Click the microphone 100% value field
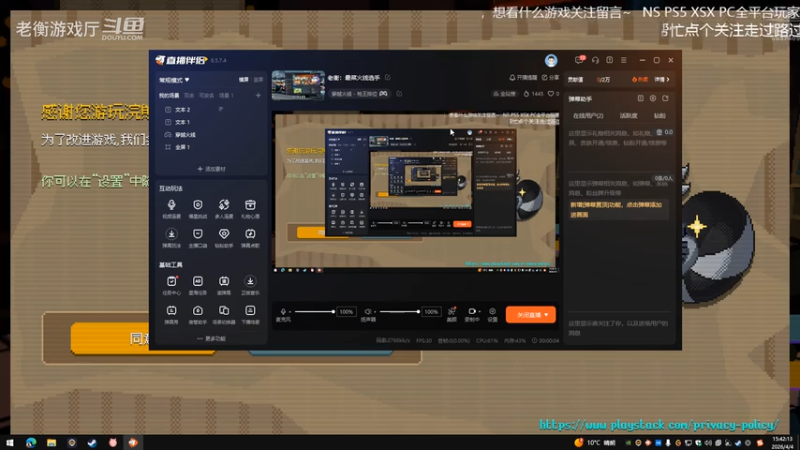Screen dimensions: 800x450 click(346, 312)
